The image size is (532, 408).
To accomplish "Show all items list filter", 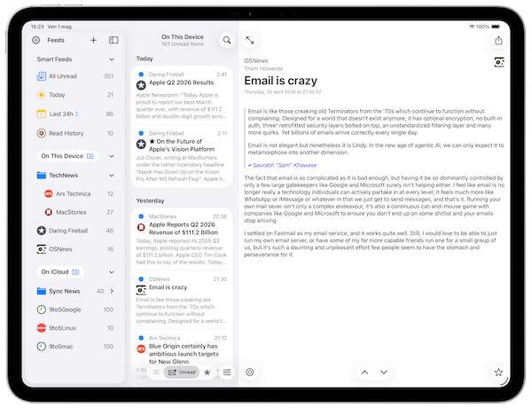I will 156,373.
